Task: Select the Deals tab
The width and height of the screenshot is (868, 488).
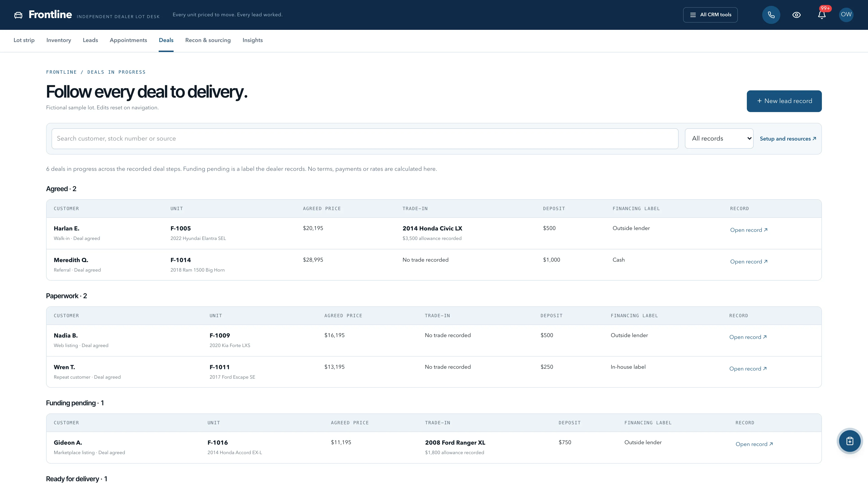Action: 166,40
